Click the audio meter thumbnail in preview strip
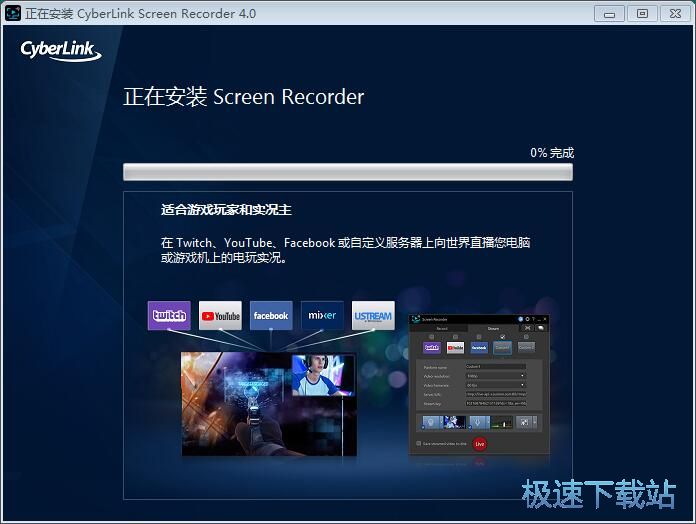 click(502, 422)
